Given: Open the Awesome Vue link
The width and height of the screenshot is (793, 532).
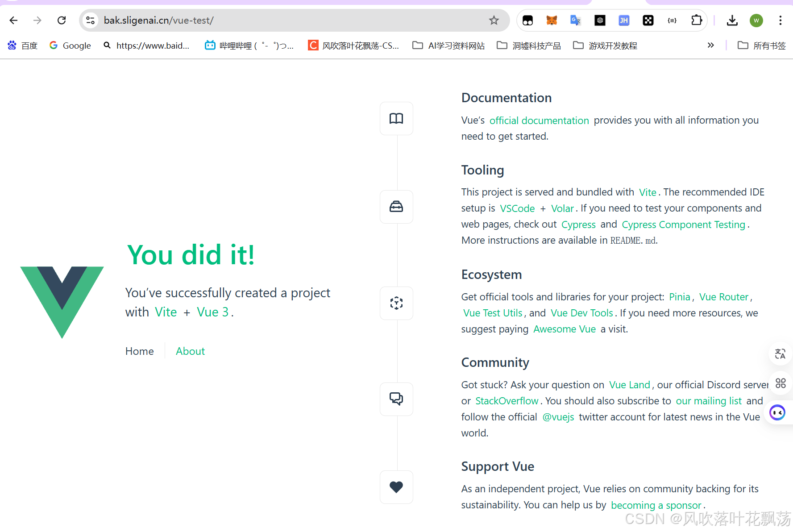Looking at the screenshot, I should pos(565,329).
